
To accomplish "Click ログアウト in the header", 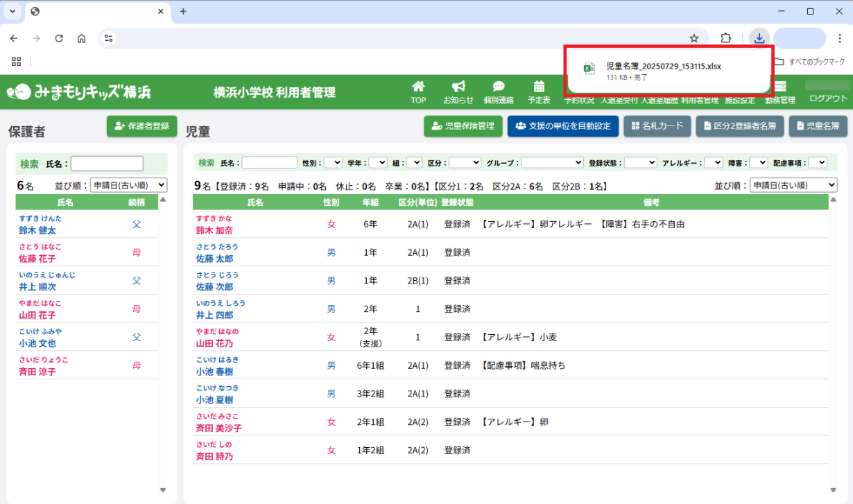I will (x=828, y=98).
